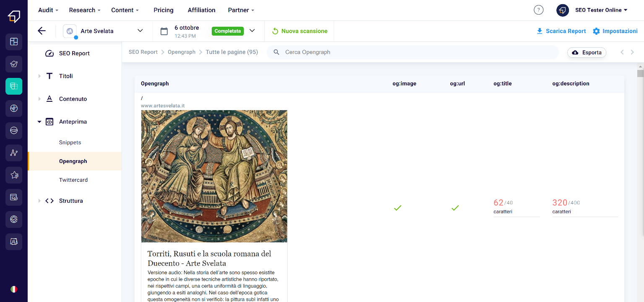Viewport: 644px width, 302px height.
Task: Click the SEO Tester Online logo icon
Action: [14, 16]
